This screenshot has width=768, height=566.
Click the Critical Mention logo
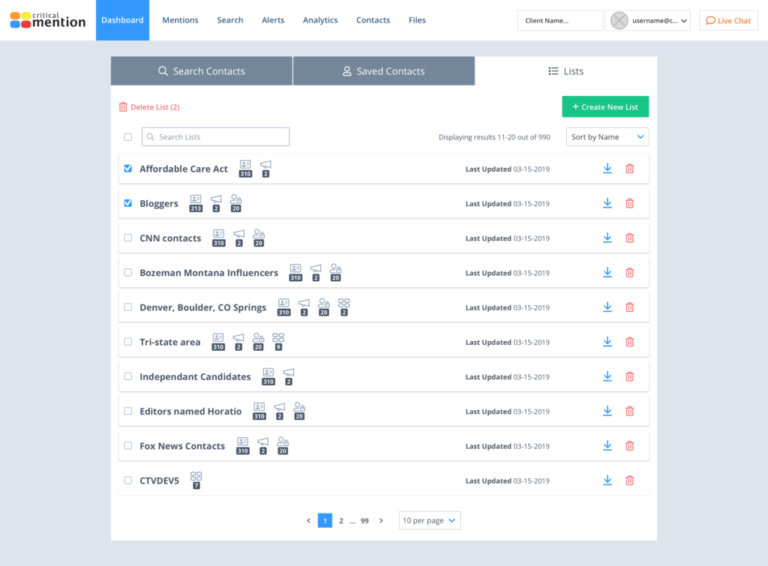[x=46, y=20]
